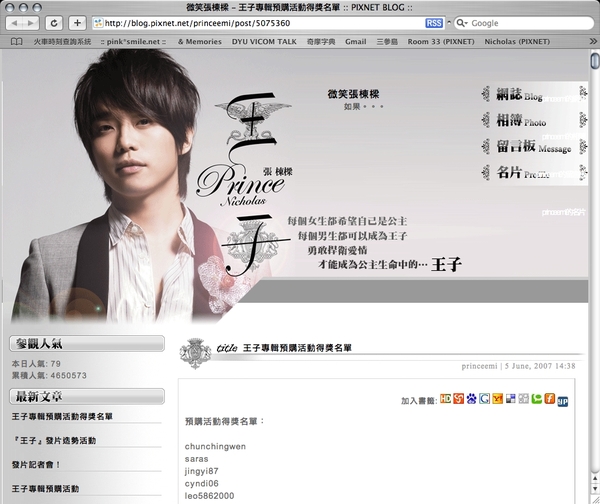
Task: Open sidebar article 發片記者會！
Action: point(36,465)
